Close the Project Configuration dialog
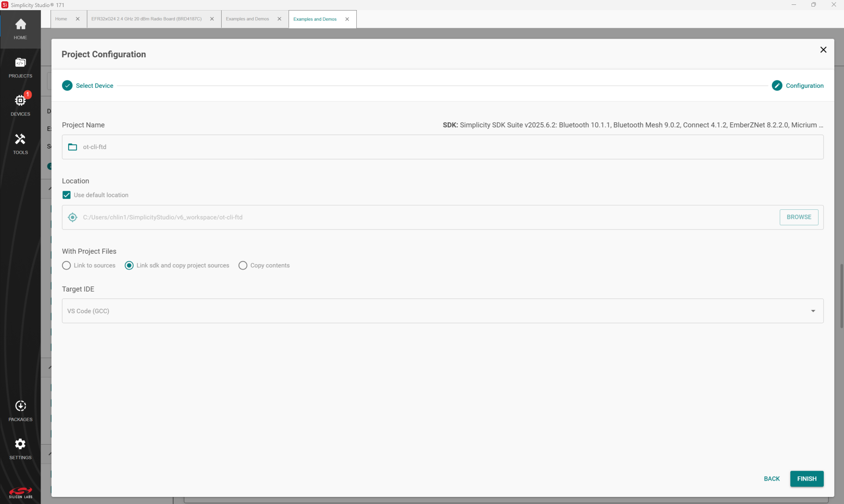Screen dimensions: 844x504 coord(823,50)
